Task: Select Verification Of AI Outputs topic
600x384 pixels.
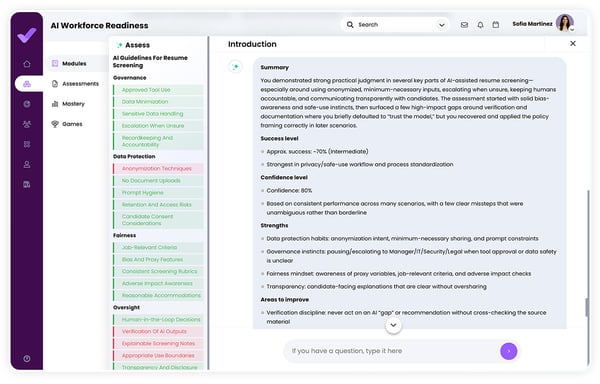Action: pyautogui.click(x=158, y=332)
